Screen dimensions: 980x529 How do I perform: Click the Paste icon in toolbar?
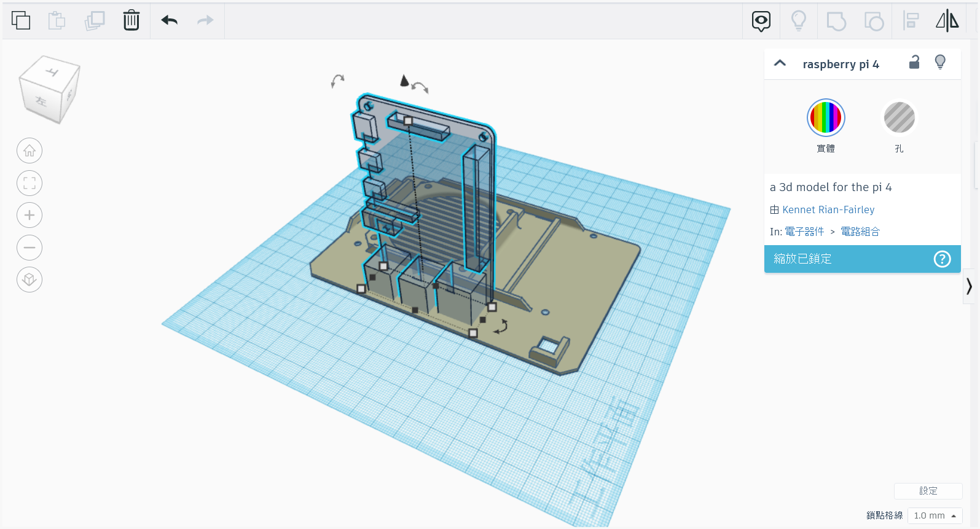[57, 20]
